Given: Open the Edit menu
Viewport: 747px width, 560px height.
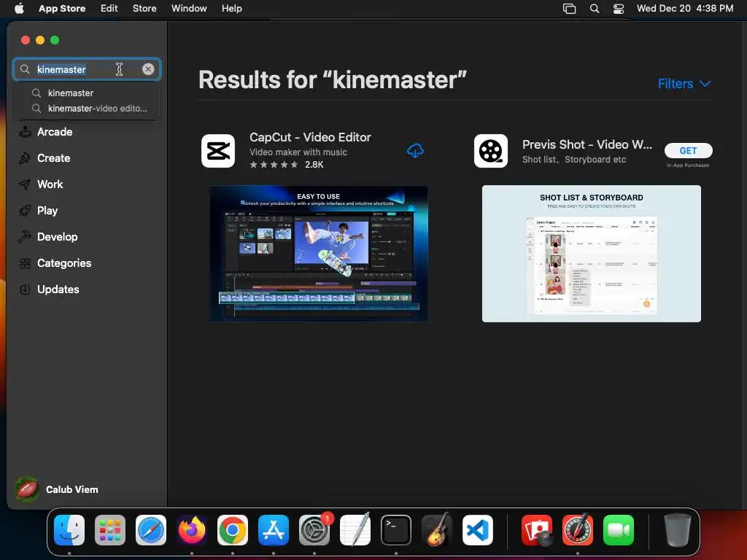Looking at the screenshot, I should [109, 8].
